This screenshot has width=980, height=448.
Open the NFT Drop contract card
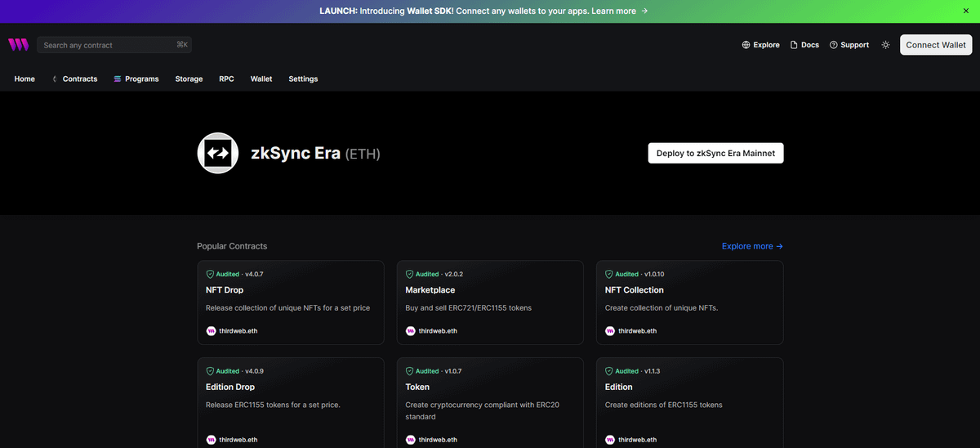(291, 302)
